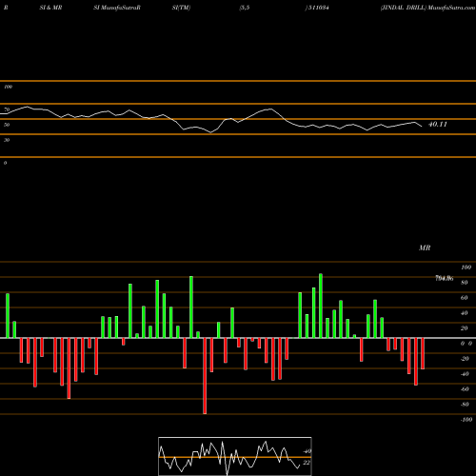Click the RSI line peak near 70
476x476 pixels.
pos(27,107)
